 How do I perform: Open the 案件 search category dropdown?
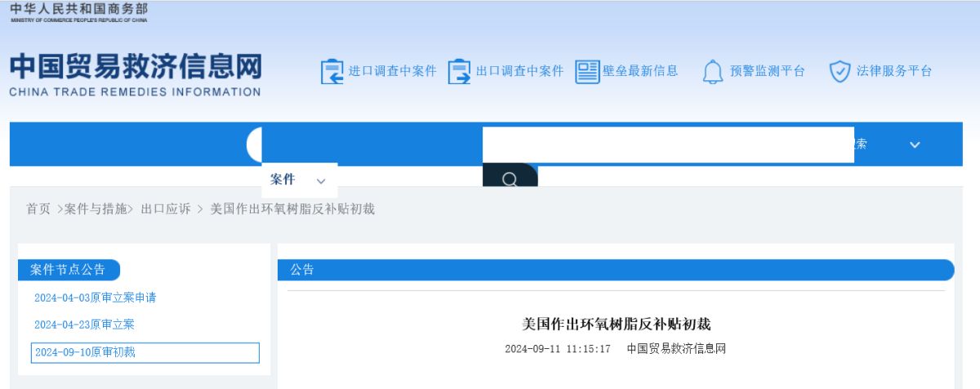click(x=298, y=180)
